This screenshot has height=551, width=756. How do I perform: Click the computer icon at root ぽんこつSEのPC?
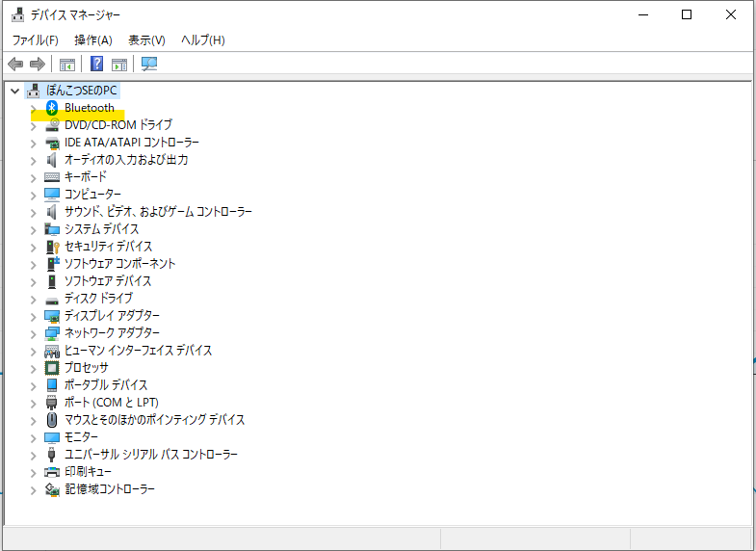coord(34,91)
